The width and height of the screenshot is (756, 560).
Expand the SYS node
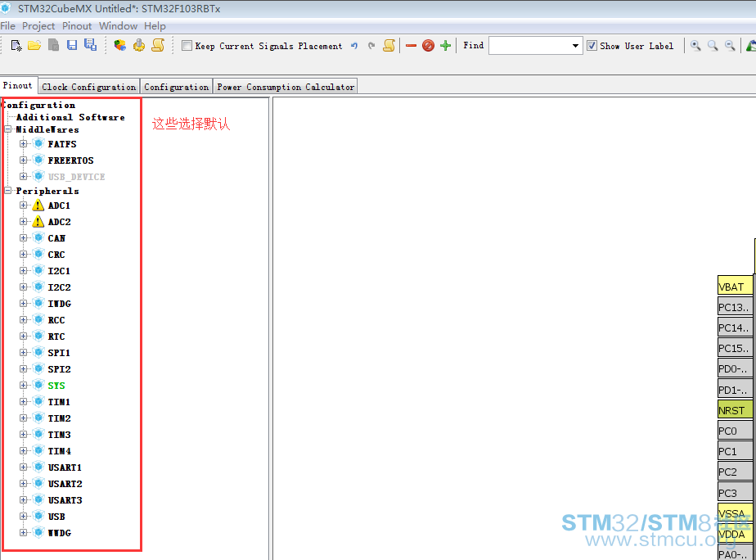point(23,385)
